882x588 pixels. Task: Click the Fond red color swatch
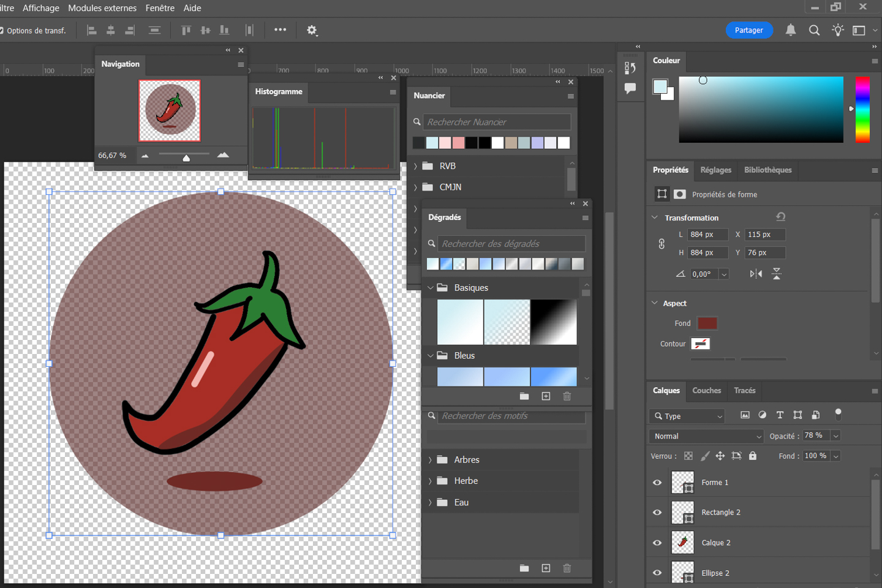[x=707, y=323]
